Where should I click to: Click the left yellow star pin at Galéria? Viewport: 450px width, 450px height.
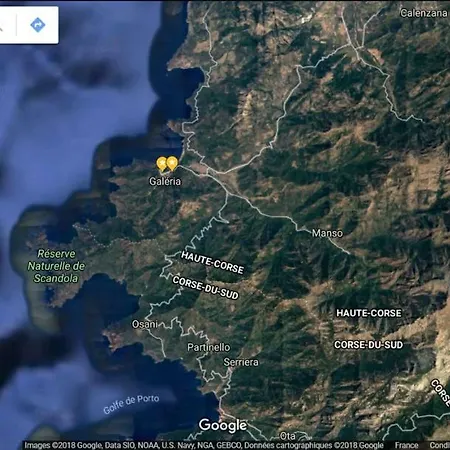point(162,164)
